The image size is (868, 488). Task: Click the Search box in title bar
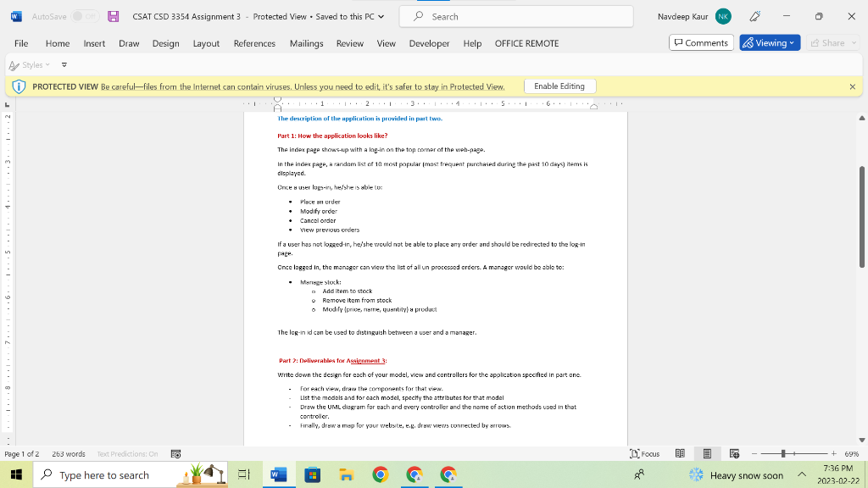tap(516, 17)
